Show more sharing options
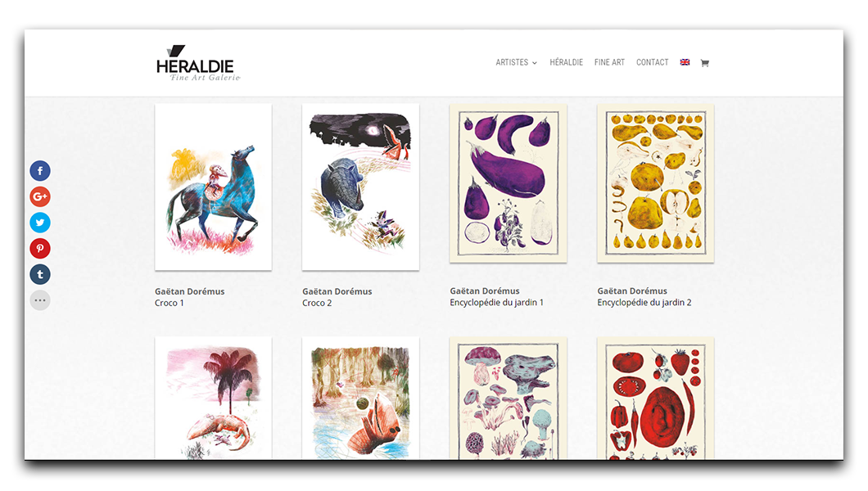Screen dimensions: 868x491 click(x=40, y=300)
